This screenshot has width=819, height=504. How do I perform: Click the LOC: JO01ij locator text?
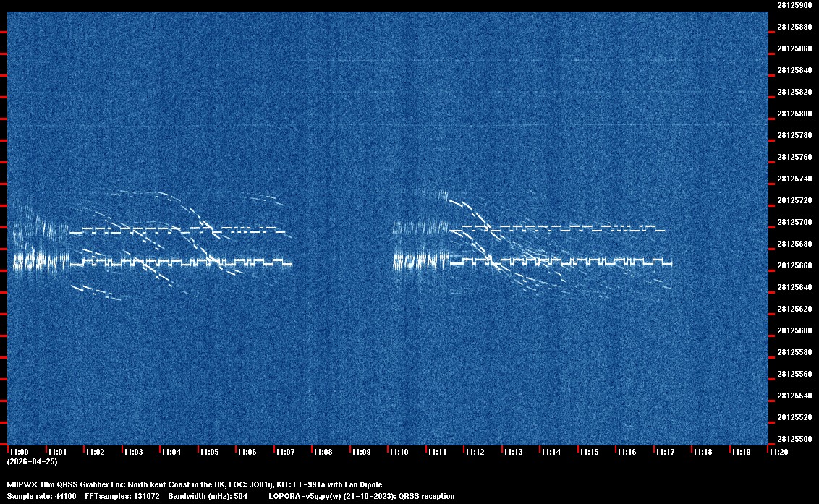click(x=256, y=484)
